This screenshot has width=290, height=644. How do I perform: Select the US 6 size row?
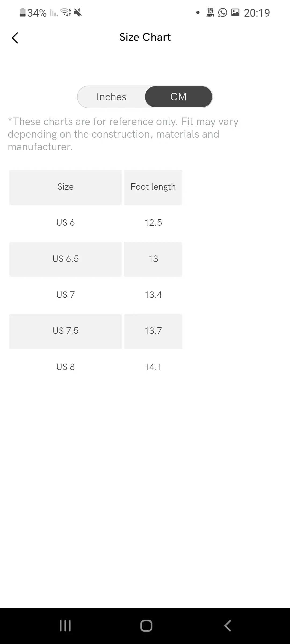66,223
